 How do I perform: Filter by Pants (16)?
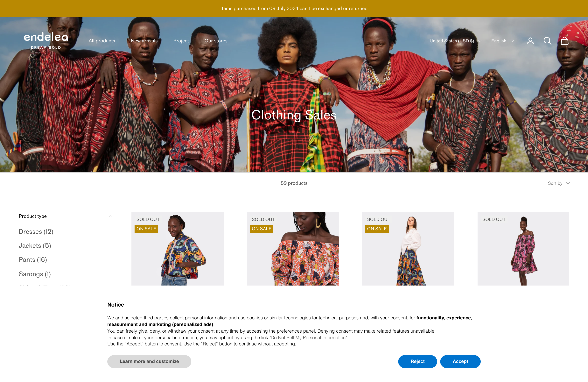tap(33, 260)
